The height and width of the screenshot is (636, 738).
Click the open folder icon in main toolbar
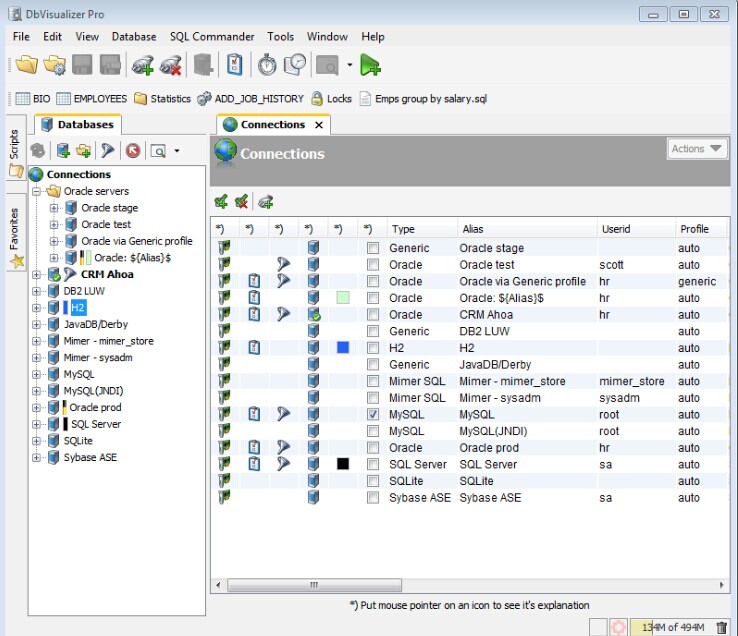tap(26, 65)
